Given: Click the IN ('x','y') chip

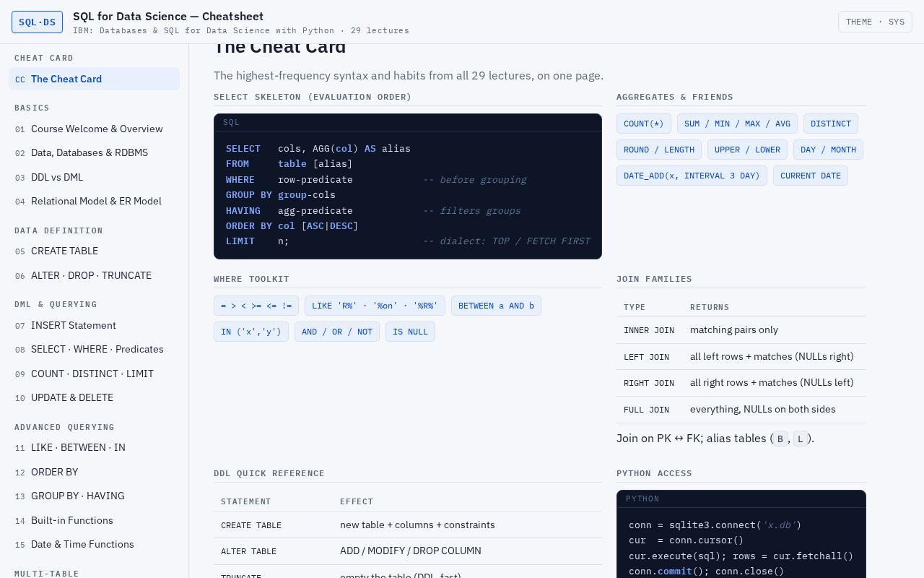Looking at the screenshot, I should click(251, 332).
